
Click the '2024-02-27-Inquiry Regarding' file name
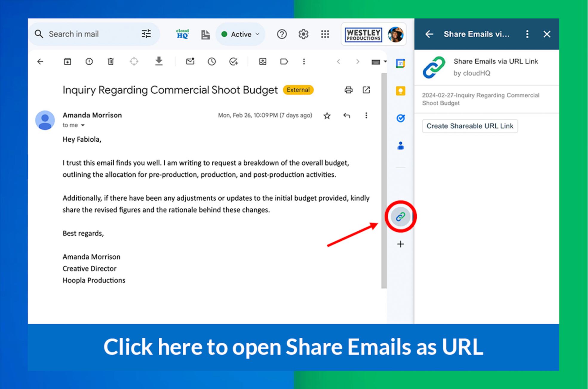tap(480, 99)
